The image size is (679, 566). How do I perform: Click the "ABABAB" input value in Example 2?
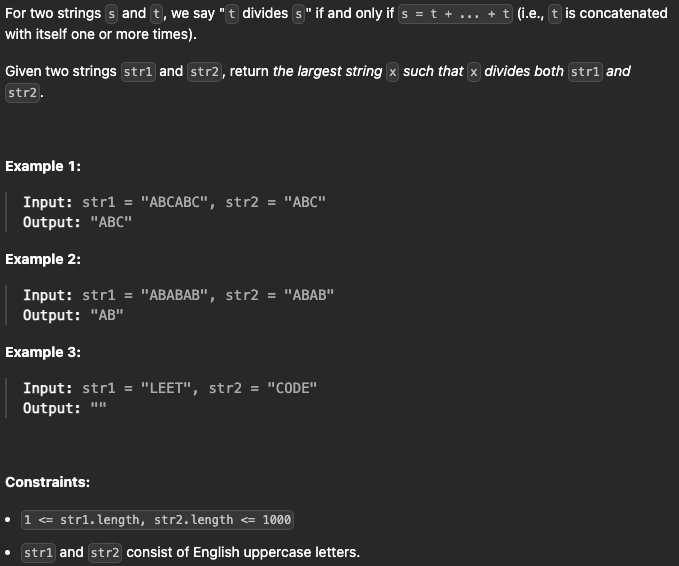[175, 295]
